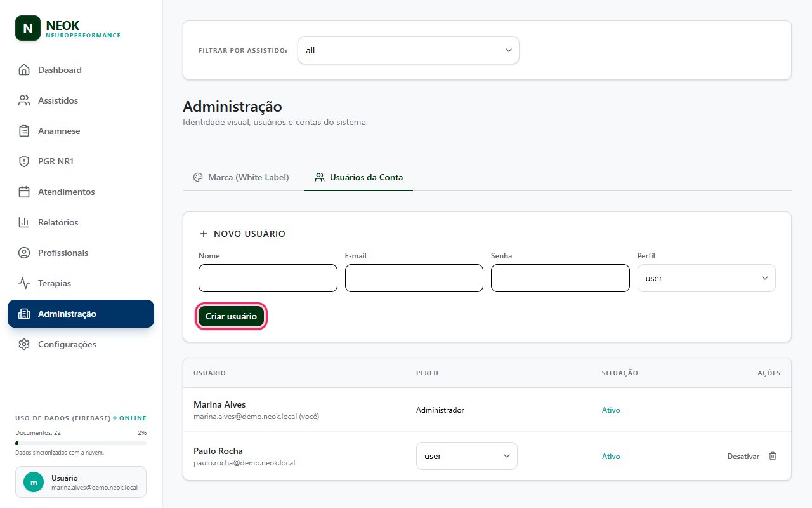Open the Relatórios section
Viewport: 812px width, 508px height.
tap(81, 222)
